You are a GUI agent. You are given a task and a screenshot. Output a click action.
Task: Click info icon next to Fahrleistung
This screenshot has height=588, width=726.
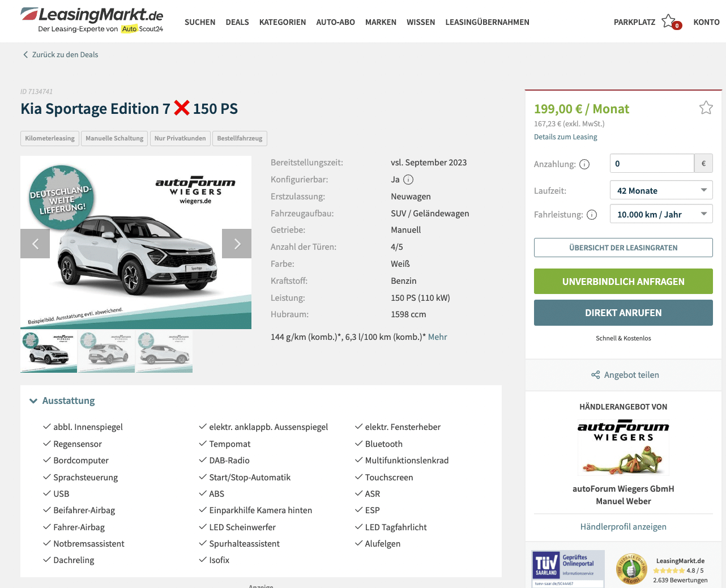592,215
